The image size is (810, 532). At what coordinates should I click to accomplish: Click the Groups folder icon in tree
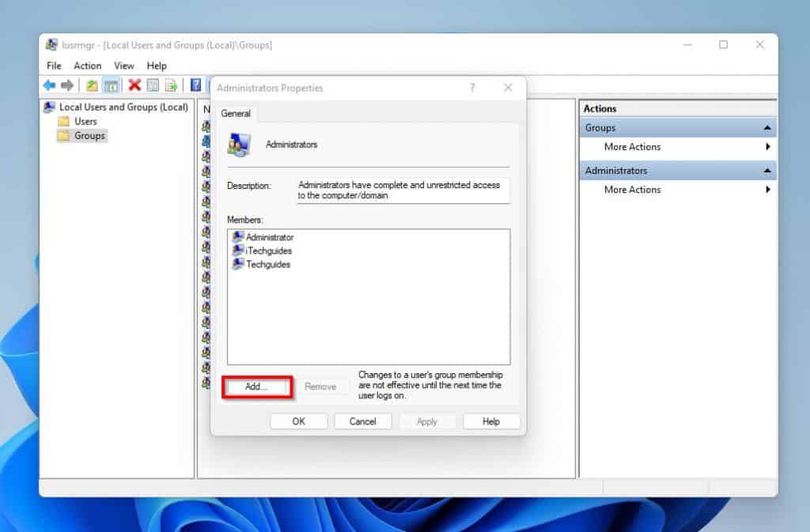63,136
